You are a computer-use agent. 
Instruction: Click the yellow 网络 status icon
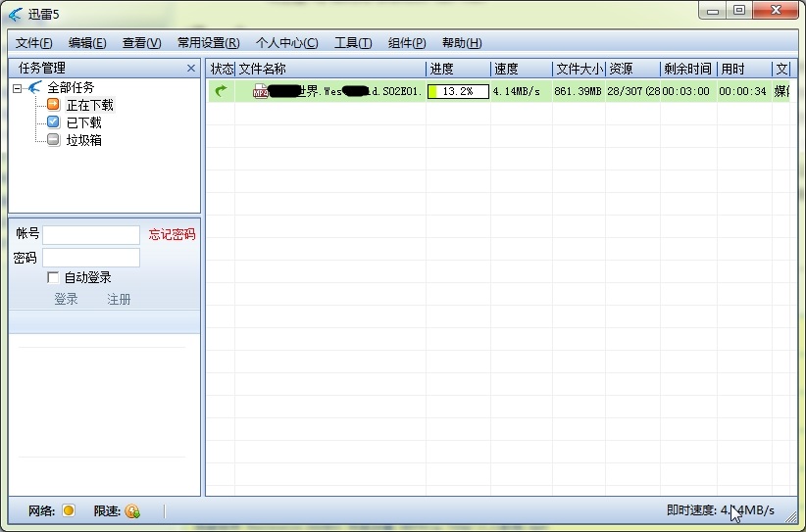69,510
